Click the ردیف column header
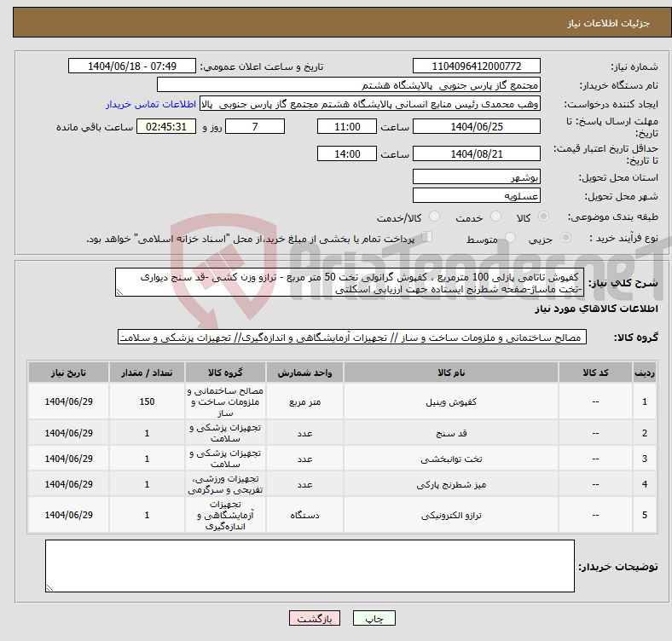 pyautogui.click(x=644, y=372)
